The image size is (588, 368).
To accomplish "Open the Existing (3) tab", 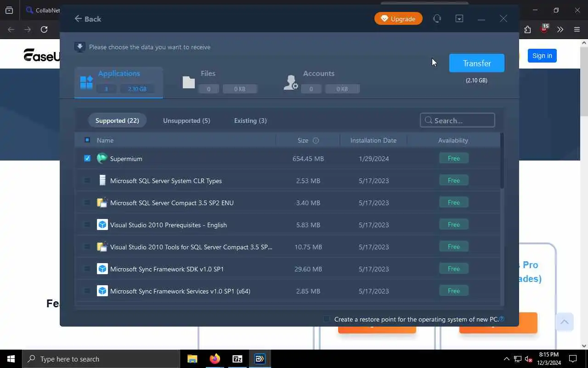I will click(x=250, y=121).
